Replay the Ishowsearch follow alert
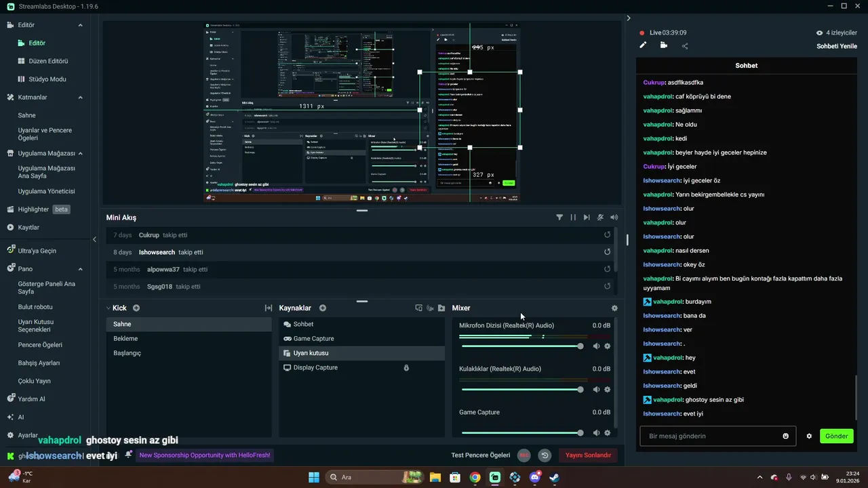Viewport: 868px width, 488px height. point(608,252)
